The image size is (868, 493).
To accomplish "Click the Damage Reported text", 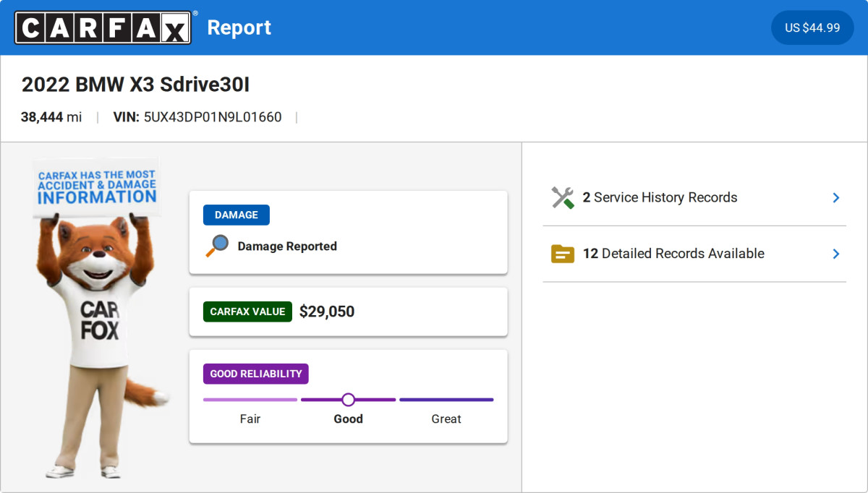I will [x=287, y=246].
